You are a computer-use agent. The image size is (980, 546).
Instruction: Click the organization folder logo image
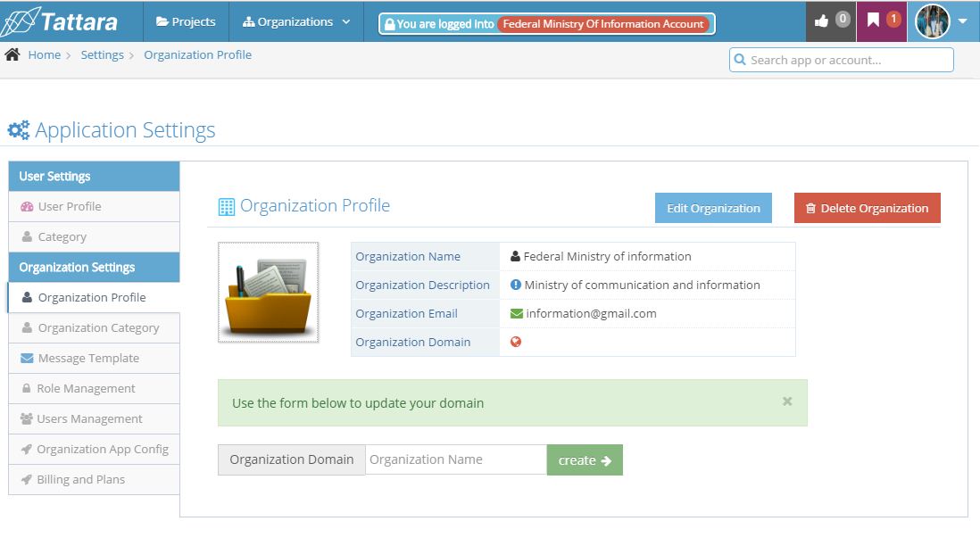tap(268, 293)
